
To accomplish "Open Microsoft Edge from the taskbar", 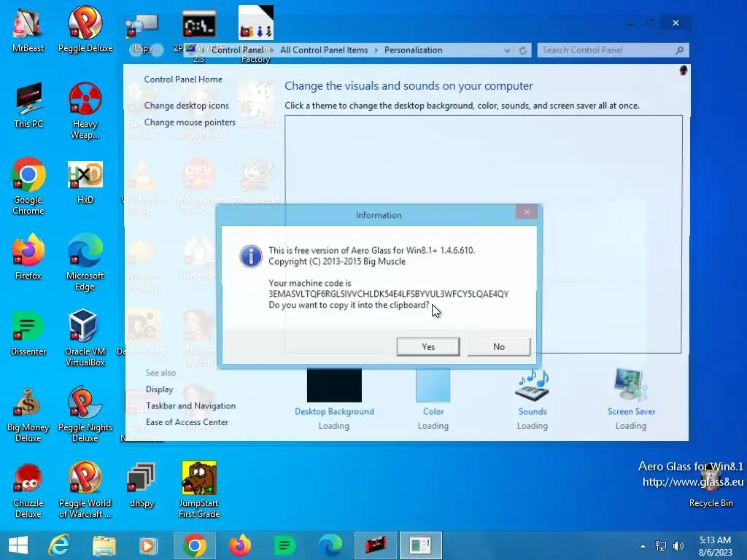I will click(x=330, y=545).
